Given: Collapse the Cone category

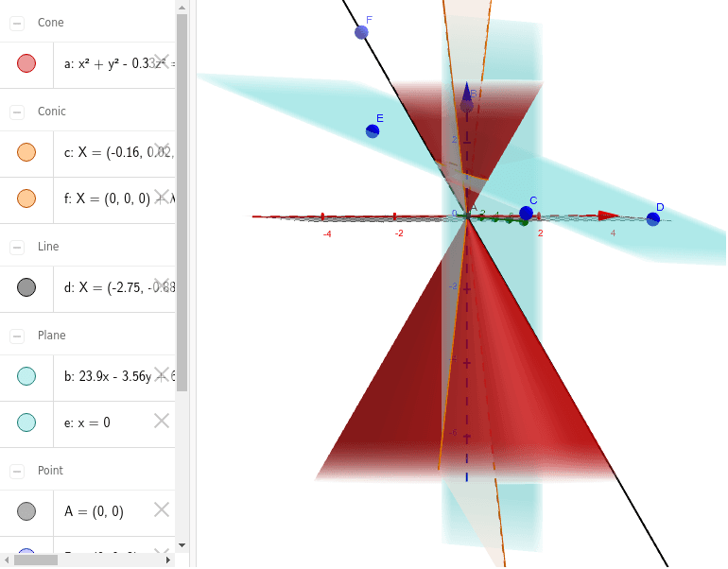Looking at the screenshot, I should coord(17,23).
